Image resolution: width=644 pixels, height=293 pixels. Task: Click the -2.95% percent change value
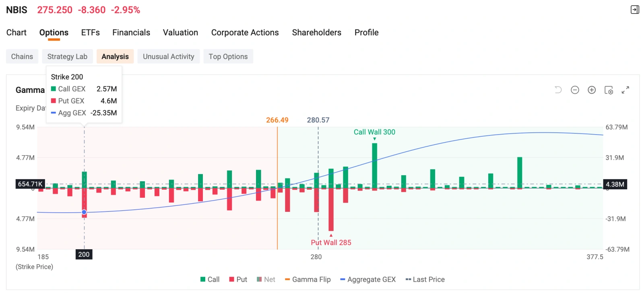click(126, 10)
